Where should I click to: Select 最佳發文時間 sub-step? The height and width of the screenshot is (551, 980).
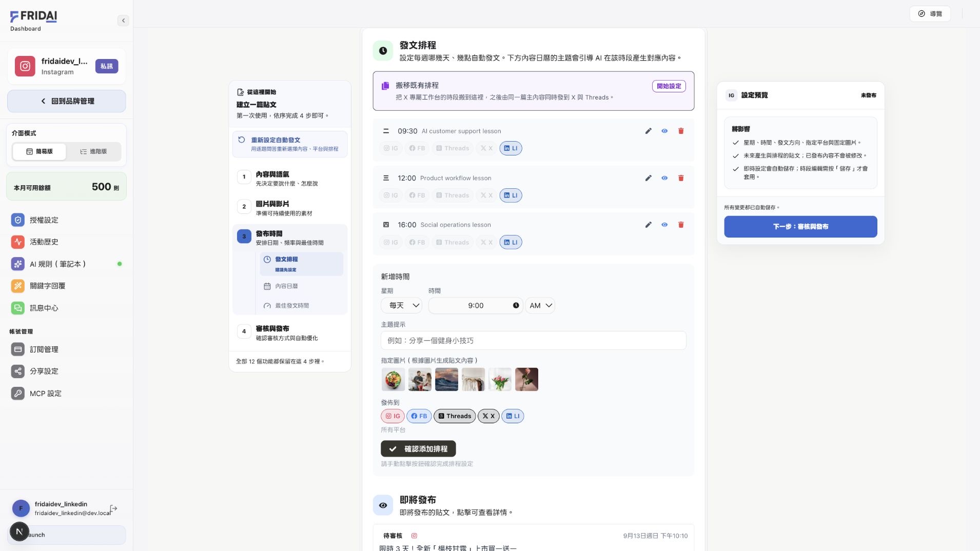pos(301,306)
